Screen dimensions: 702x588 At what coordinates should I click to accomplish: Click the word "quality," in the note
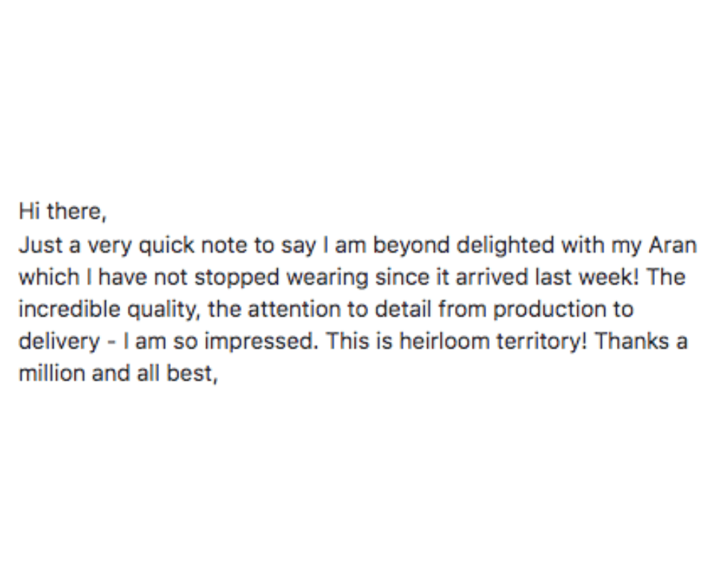[x=164, y=310]
